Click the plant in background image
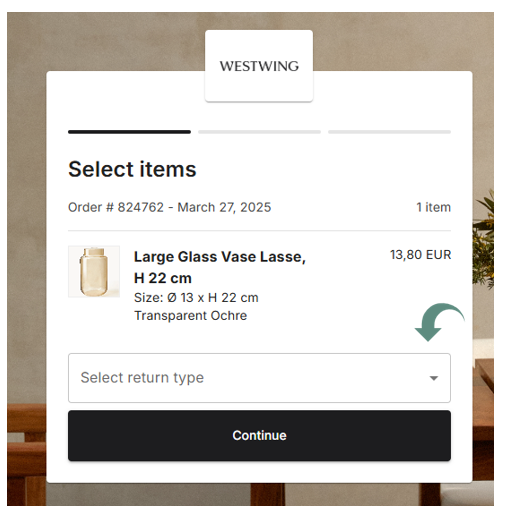Image resolution: width=507 pixels, height=523 pixels. [483, 240]
